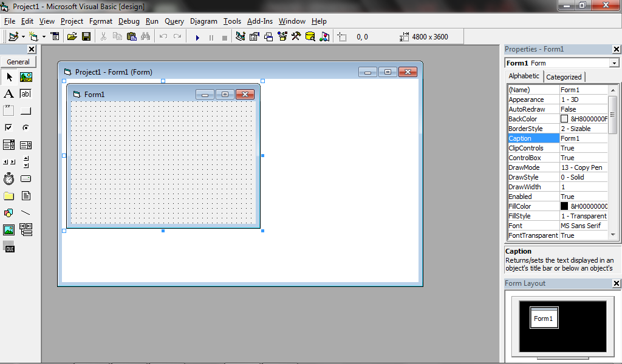Image resolution: width=622 pixels, height=364 pixels.
Task: Select the TextBox control in the toolbox
Action: 26,94
